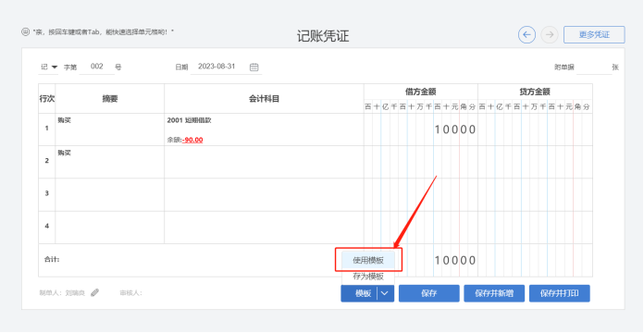Click the 保存 button

pos(428,293)
